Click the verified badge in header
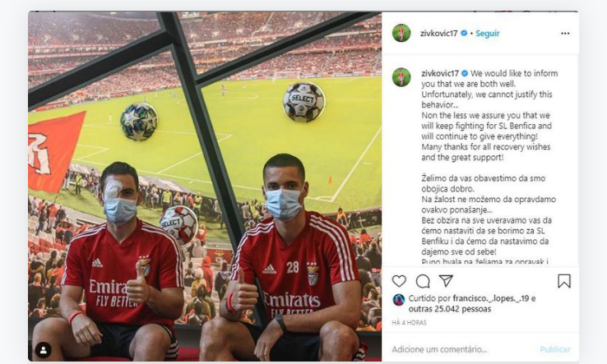Viewport: 607px width, 364px height. [464, 33]
